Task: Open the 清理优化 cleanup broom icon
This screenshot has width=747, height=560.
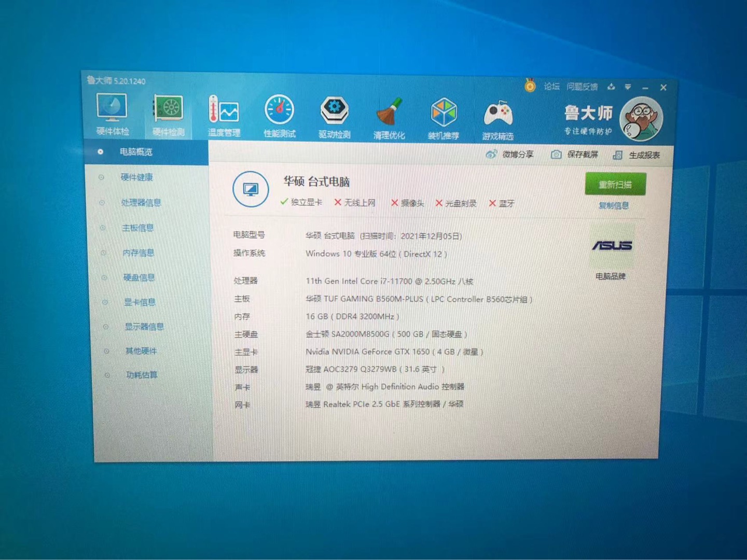Action: click(x=389, y=118)
